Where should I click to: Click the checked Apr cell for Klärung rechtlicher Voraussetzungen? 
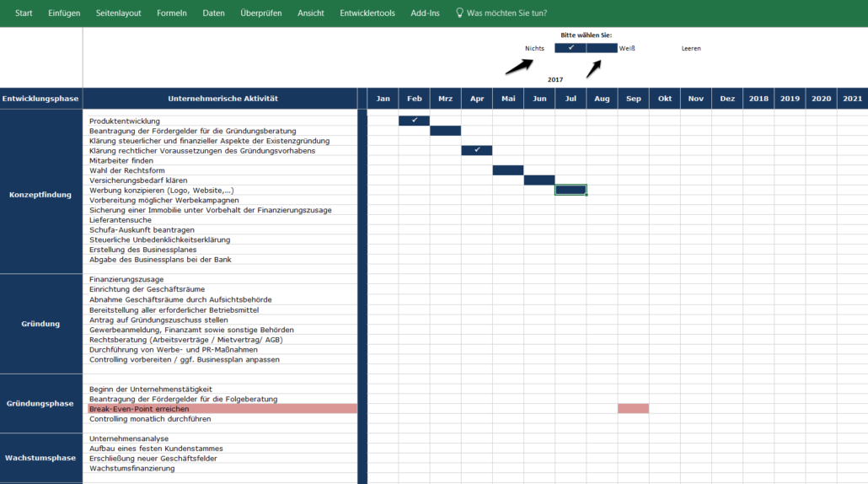pyautogui.click(x=477, y=150)
